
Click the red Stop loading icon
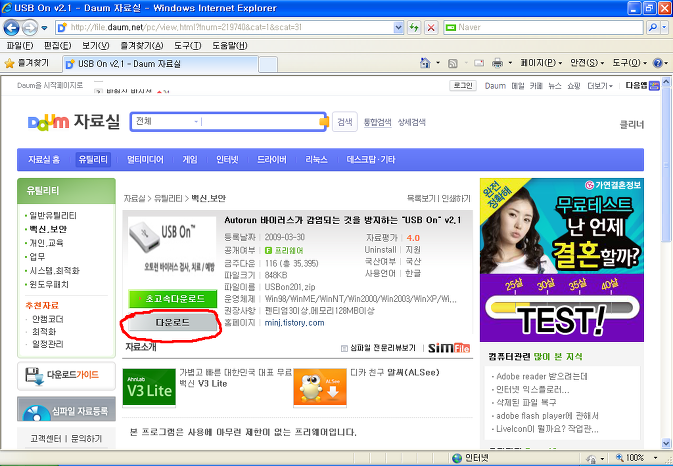point(431,28)
